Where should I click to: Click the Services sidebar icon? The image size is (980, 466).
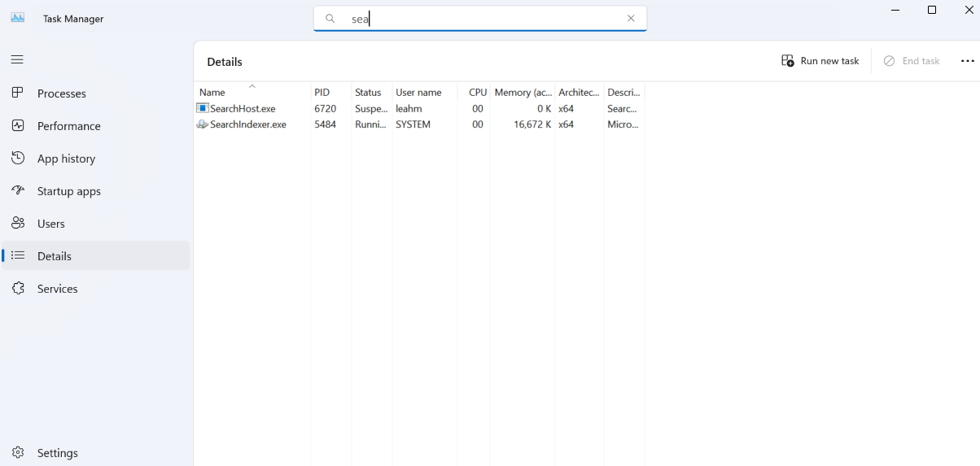(x=17, y=288)
